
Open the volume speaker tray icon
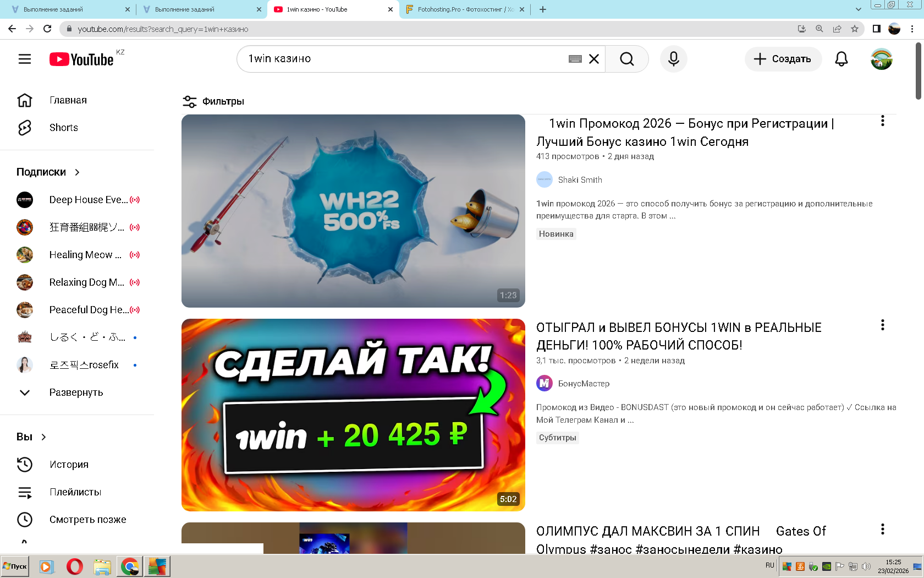tap(866, 566)
